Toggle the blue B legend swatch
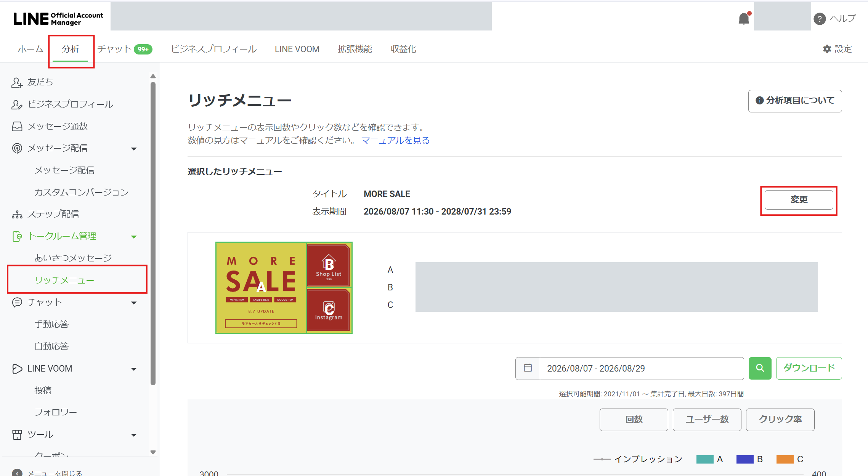Image resolution: width=868 pixels, height=476 pixels. (745, 459)
